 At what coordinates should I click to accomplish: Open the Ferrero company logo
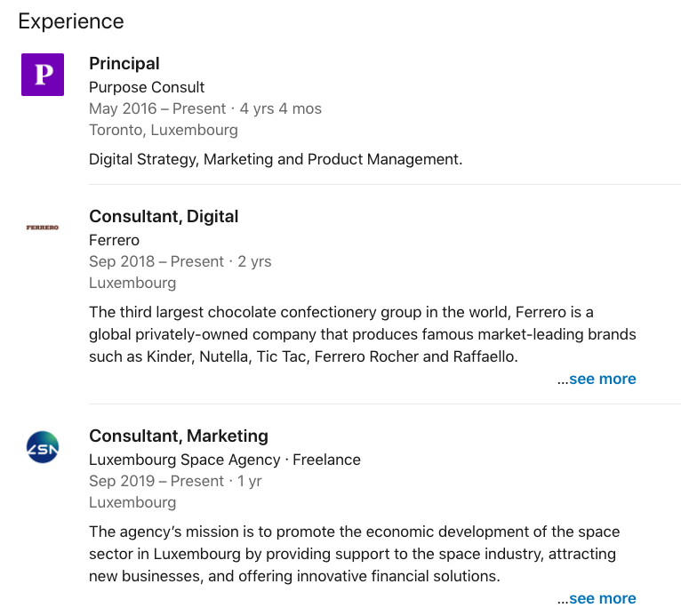tap(43, 228)
